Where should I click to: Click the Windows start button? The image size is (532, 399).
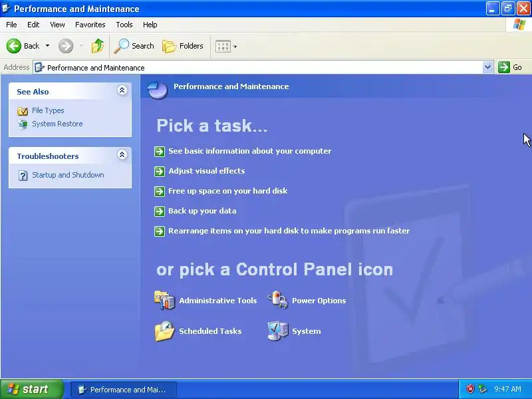pyautogui.click(x=32, y=389)
